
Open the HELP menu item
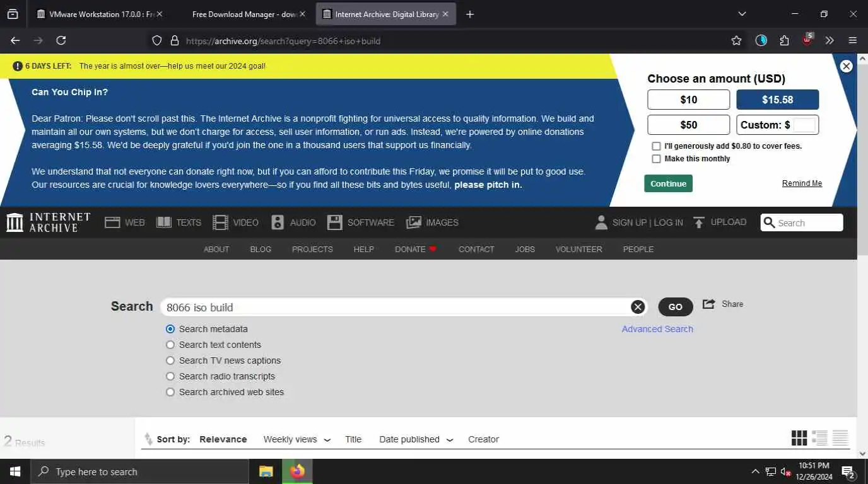(x=363, y=249)
